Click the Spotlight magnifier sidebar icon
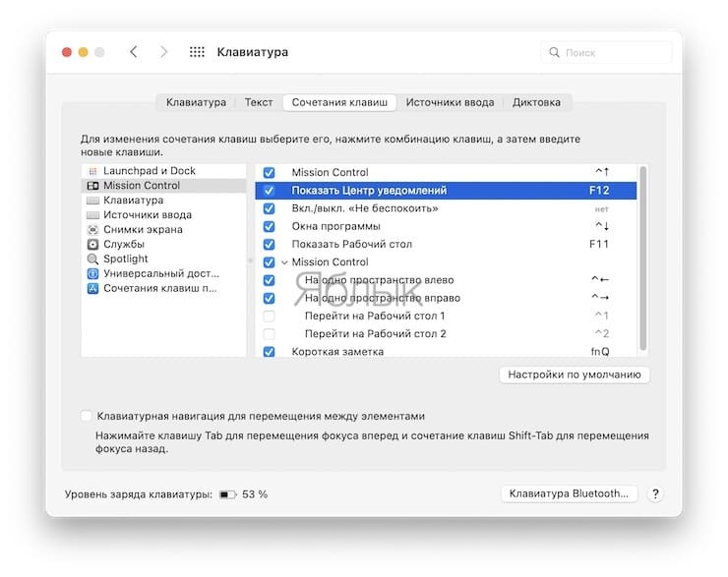 (92, 259)
